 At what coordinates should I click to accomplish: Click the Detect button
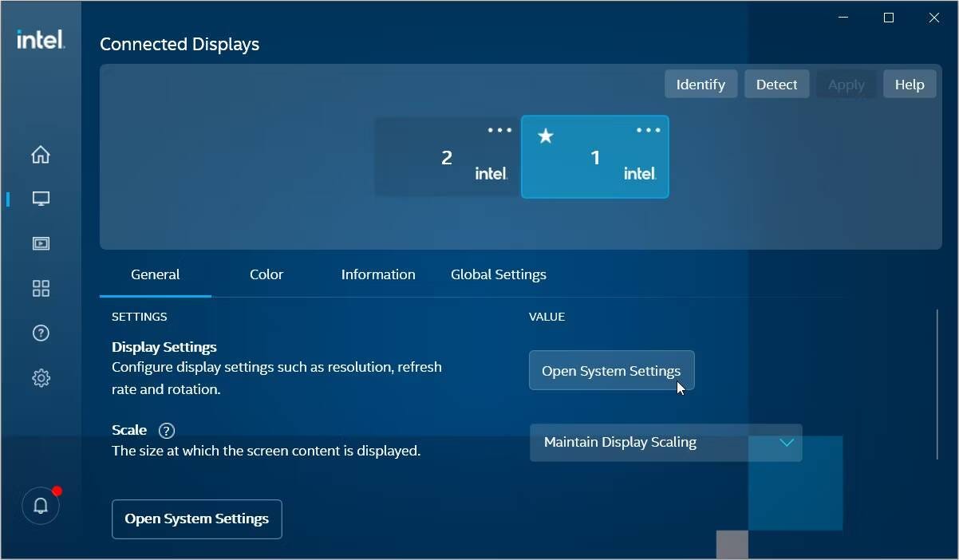776,84
